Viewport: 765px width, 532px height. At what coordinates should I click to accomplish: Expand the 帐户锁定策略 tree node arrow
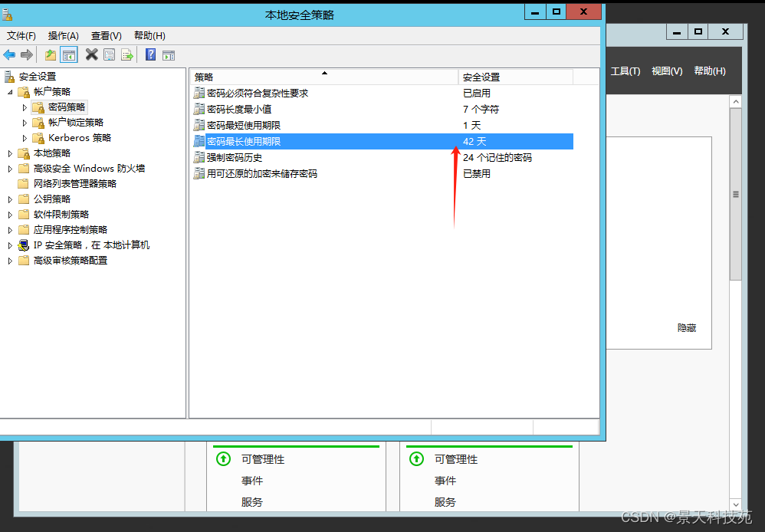[x=25, y=123]
